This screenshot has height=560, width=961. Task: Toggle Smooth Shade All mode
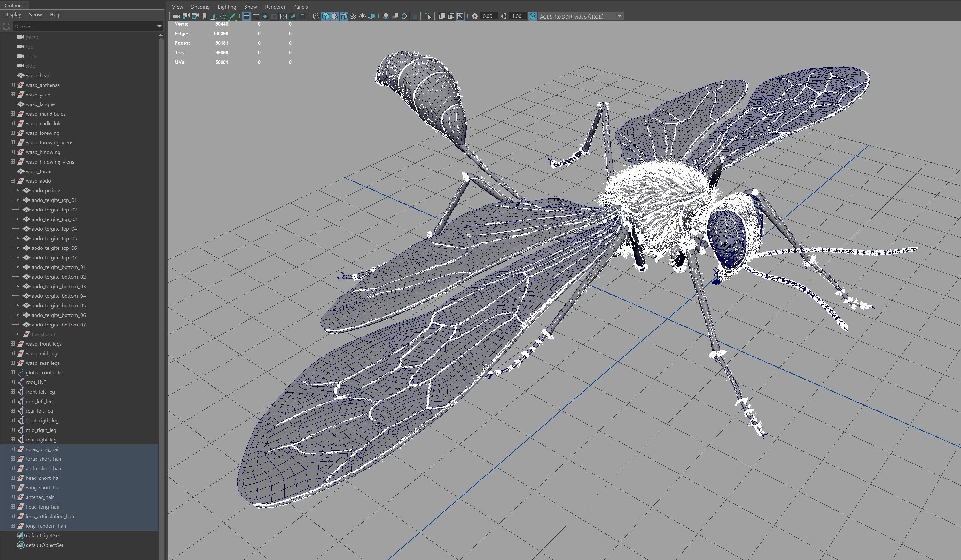coord(325,16)
